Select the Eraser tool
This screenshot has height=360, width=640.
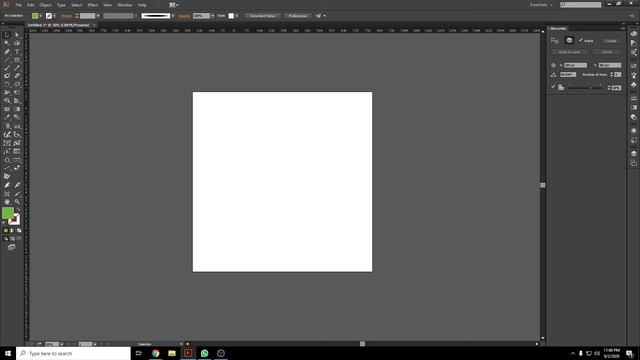[x=17, y=76]
